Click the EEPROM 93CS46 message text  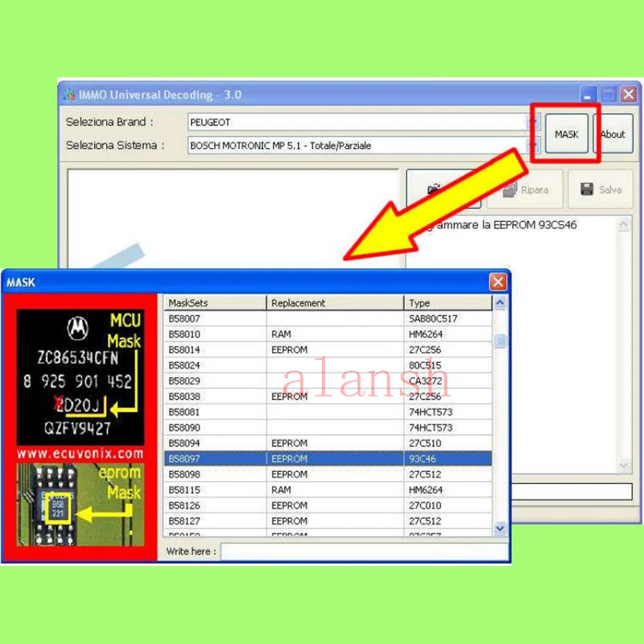click(x=501, y=225)
